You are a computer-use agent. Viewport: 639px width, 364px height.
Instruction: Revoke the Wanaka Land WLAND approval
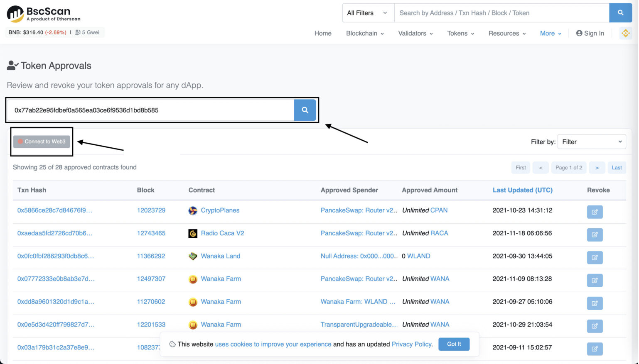(x=595, y=258)
